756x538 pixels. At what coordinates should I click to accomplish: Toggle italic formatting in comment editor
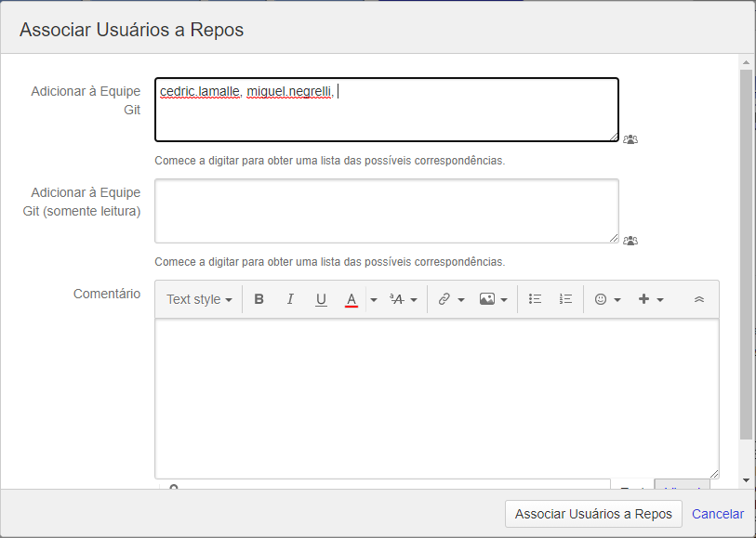[x=290, y=299]
